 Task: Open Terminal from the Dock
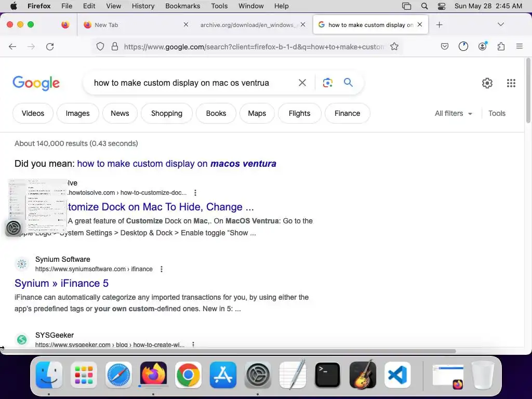pyautogui.click(x=327, y=375)
